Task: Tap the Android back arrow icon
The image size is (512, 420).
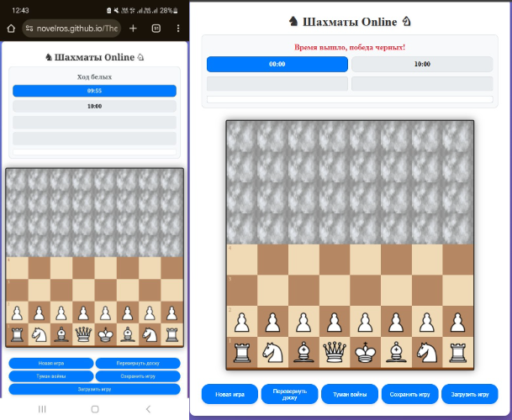Action: click(148, 409)
